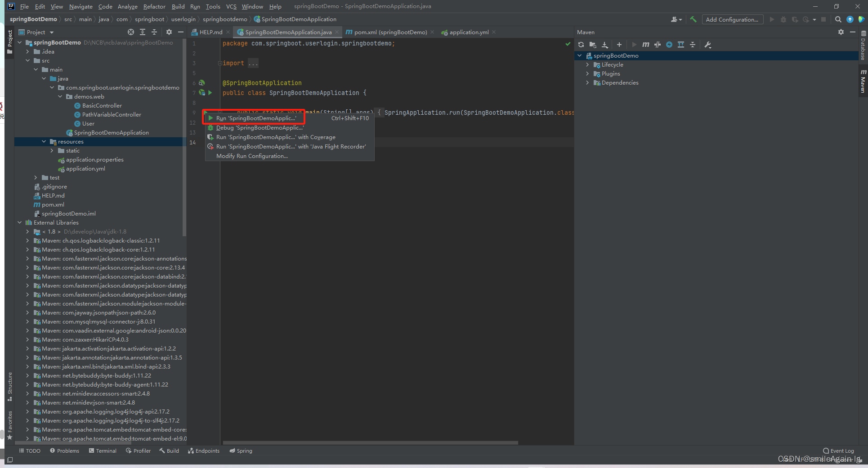Click the Project panel gear settings icon
868x468 pixels.
coord(169,32)
